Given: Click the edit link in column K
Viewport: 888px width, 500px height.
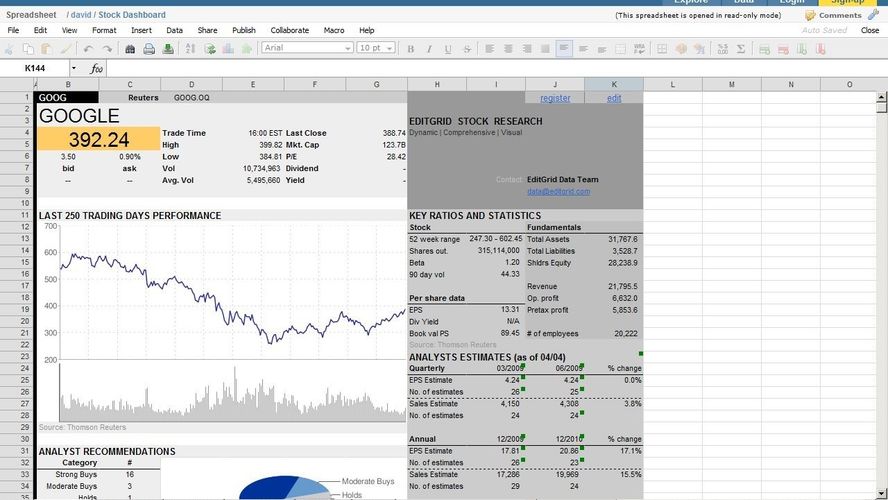Looking at the screenshot, I should coord(614,98).
